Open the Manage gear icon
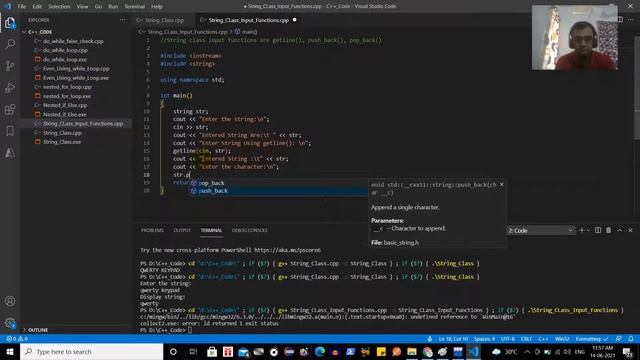This screenshot has width=640, height=360. coord(10,323)
